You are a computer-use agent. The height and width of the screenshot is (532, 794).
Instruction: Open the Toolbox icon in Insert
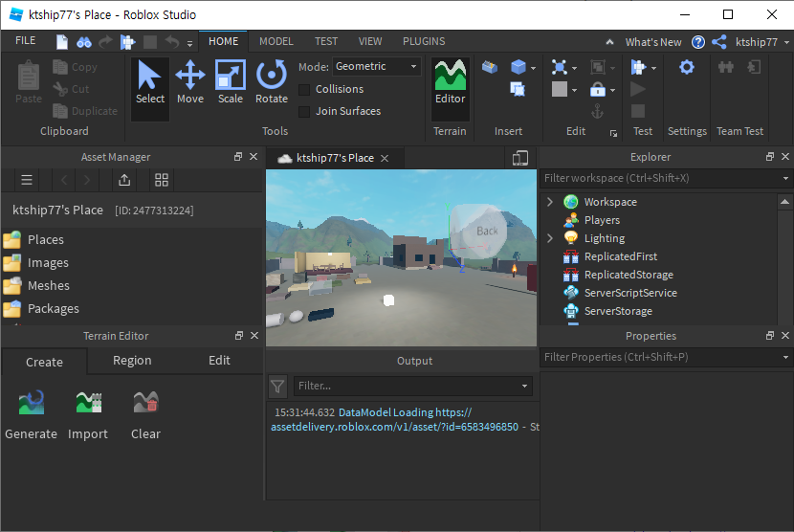[x=489, y=66]
